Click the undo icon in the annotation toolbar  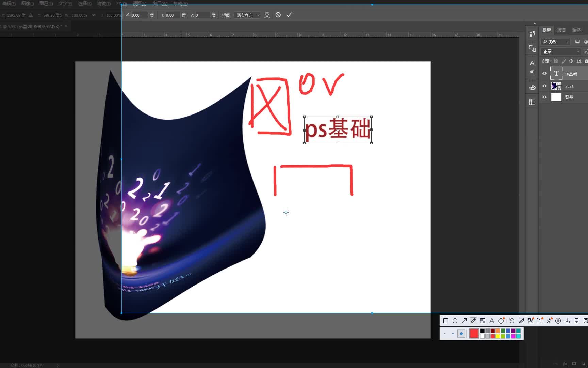click(x=512, y=321)
